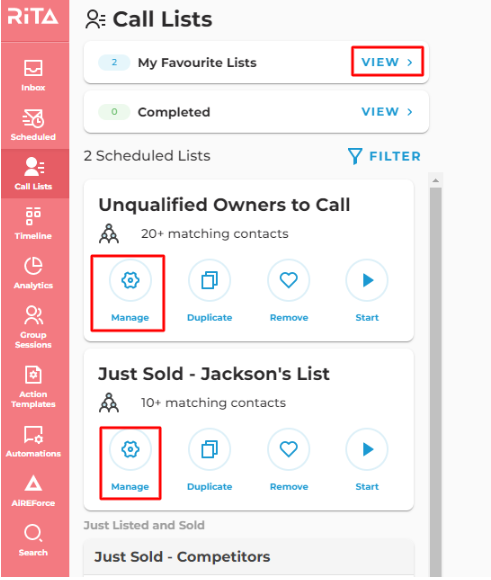This screenshot has height=580, width=491.
Task: Expand Completed lists with VIEW
Action: click(387, 112)
